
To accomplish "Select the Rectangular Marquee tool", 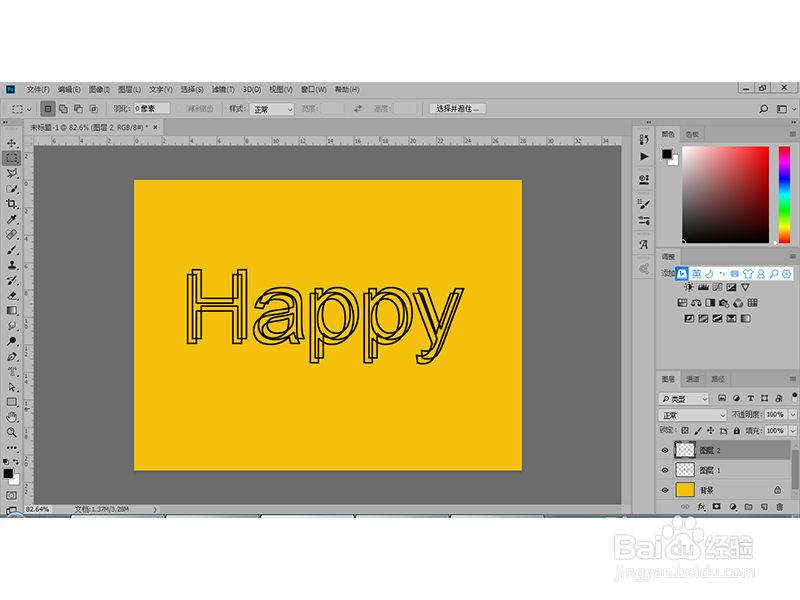I will pyautogui.click(x=11, y=158).
